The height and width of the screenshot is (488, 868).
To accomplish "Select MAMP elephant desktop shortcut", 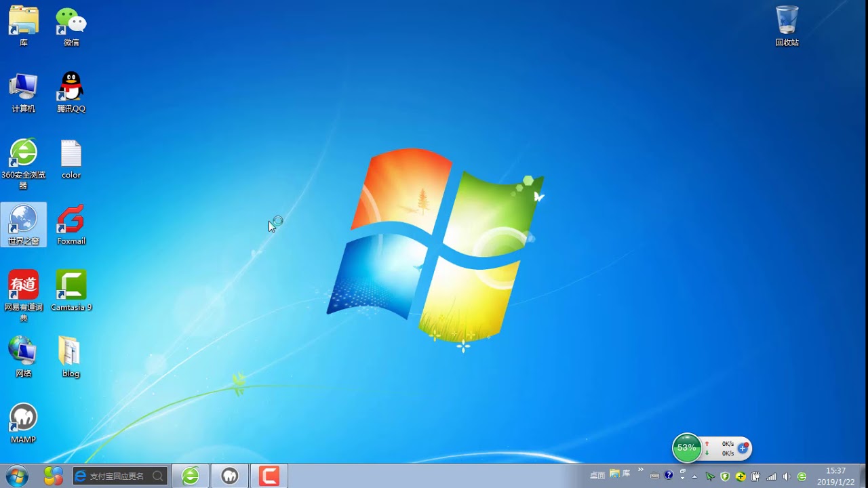I will pyautogui.click(x=24, y=423).
